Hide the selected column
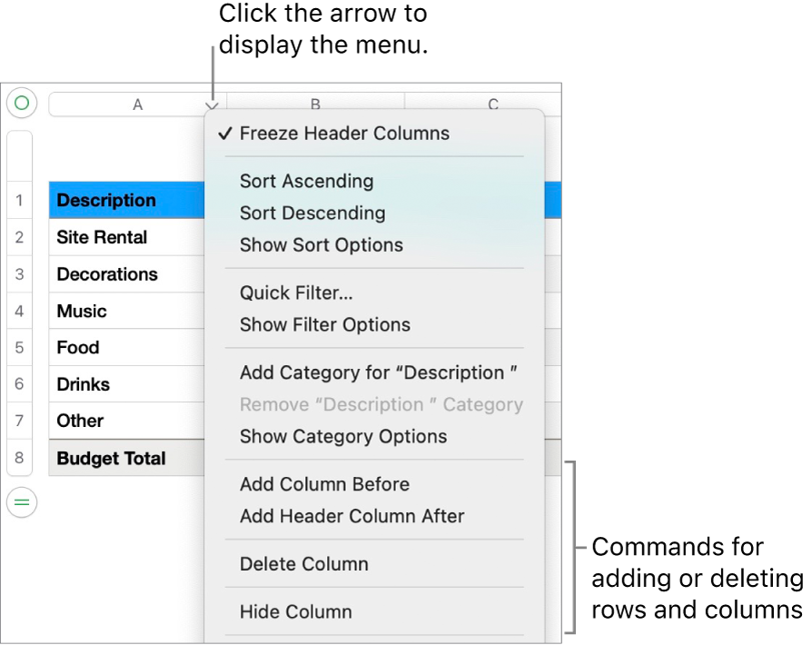The image size is (812, 645). point(294,611)
